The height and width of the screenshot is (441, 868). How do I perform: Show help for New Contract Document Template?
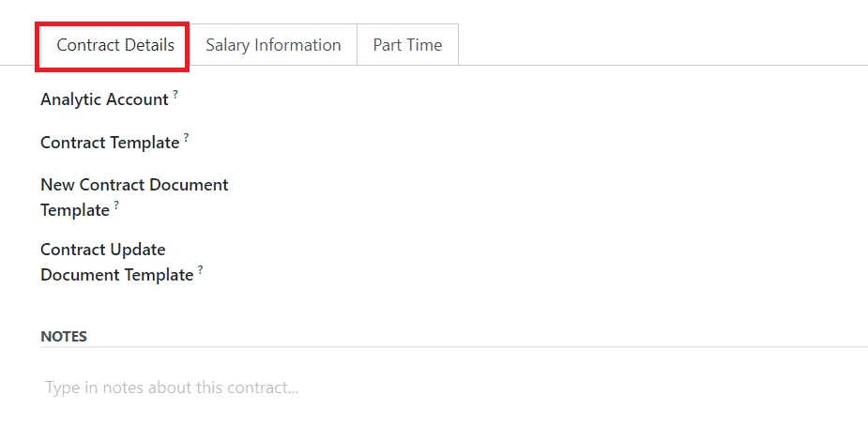pyautogui.click(x=116, y=205)
